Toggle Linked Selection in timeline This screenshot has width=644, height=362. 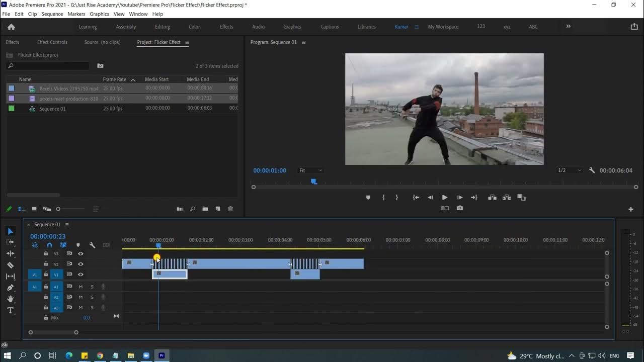click(63, 245)
